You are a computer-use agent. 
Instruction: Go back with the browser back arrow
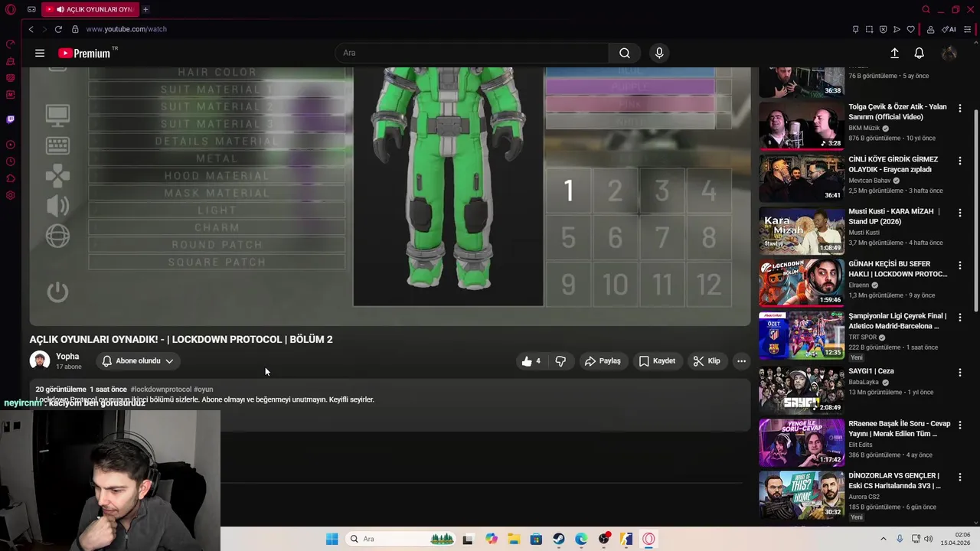(31, 29)
